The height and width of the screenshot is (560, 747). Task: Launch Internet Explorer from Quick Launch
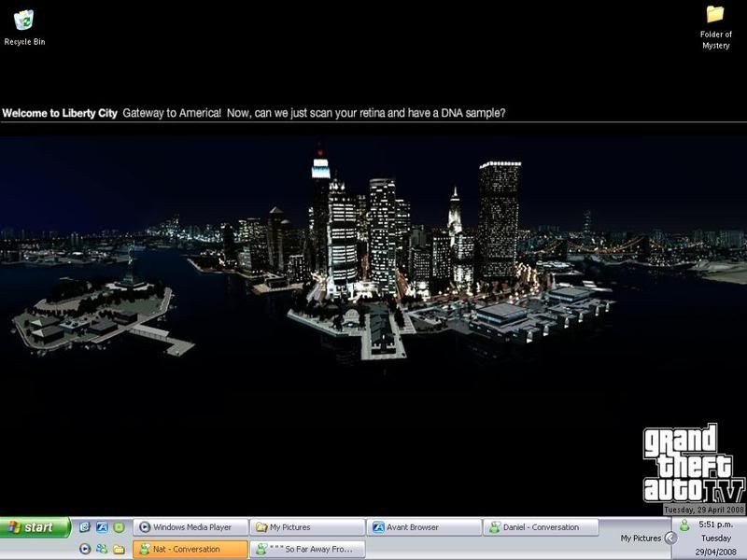pyautogui.click(x=85, y=527)
